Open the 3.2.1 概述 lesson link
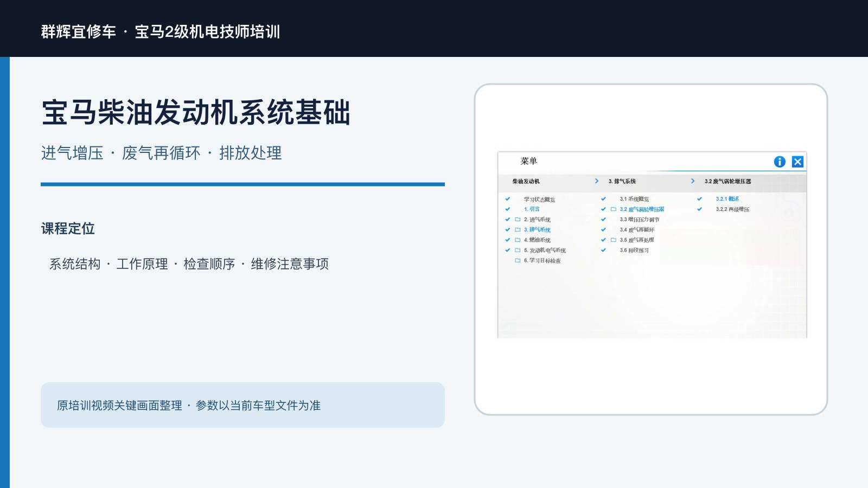 [x=727, y=199]
